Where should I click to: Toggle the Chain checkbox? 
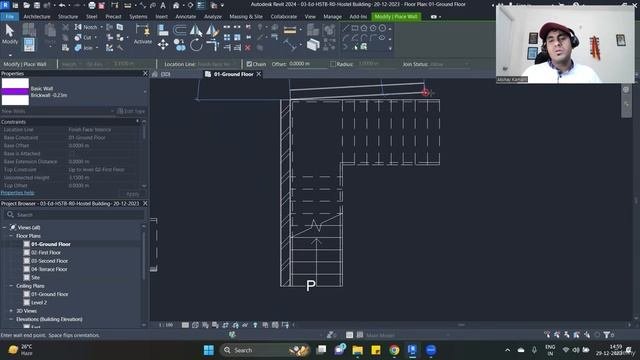(249, 64)
